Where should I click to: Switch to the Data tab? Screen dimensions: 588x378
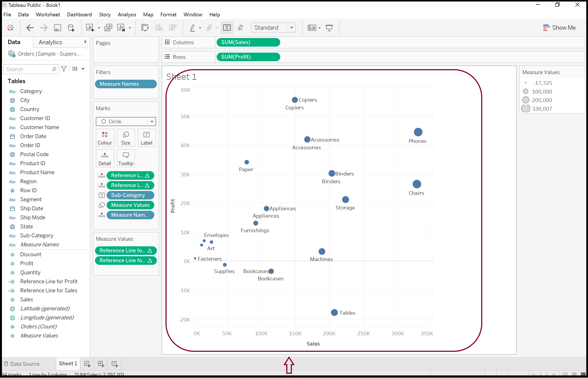[14, 42]
